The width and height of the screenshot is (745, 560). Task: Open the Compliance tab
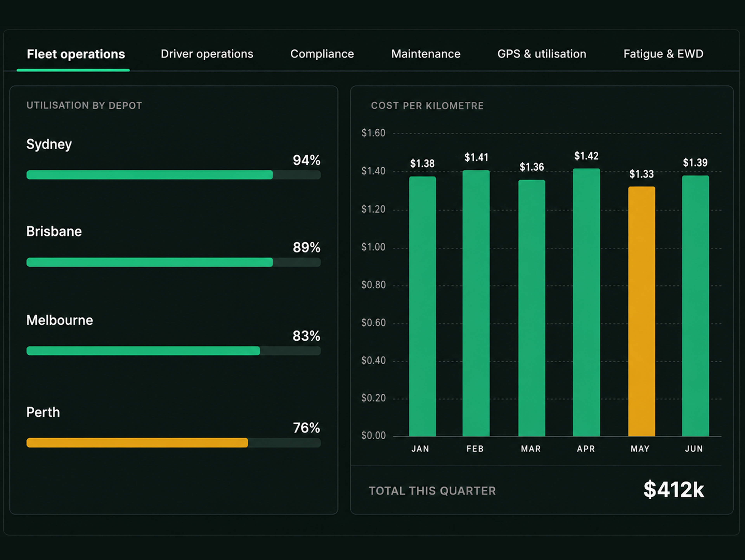pos(322,54)
